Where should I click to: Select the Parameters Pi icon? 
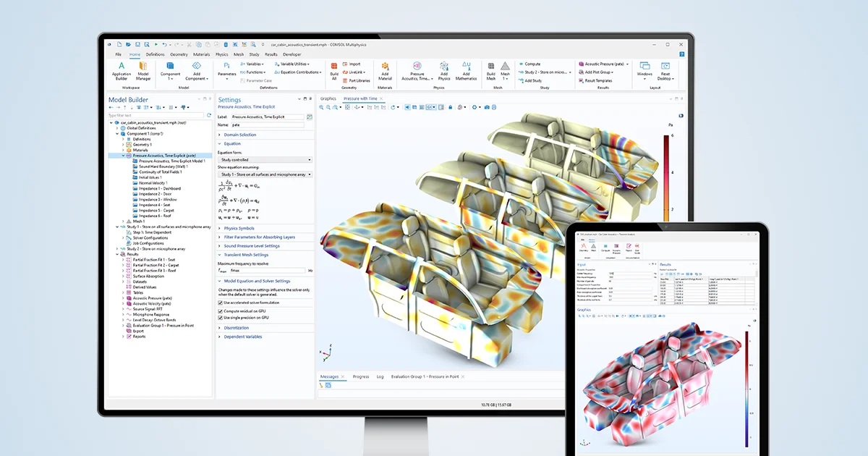227,65
